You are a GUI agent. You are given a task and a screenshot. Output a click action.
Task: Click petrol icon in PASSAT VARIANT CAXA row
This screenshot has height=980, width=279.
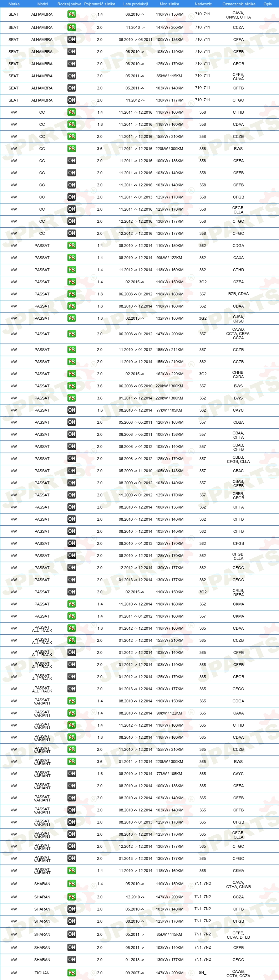click(72, 713)
